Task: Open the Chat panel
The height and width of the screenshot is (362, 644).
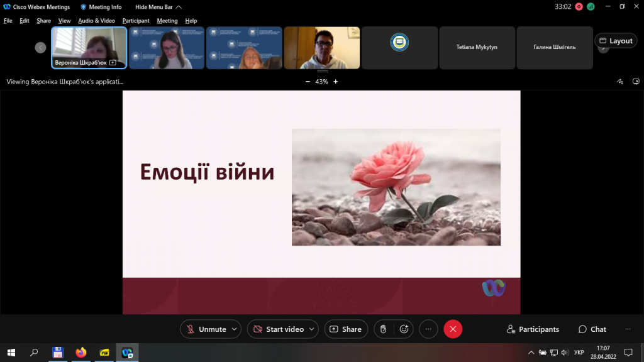Action: pos(592,329)
